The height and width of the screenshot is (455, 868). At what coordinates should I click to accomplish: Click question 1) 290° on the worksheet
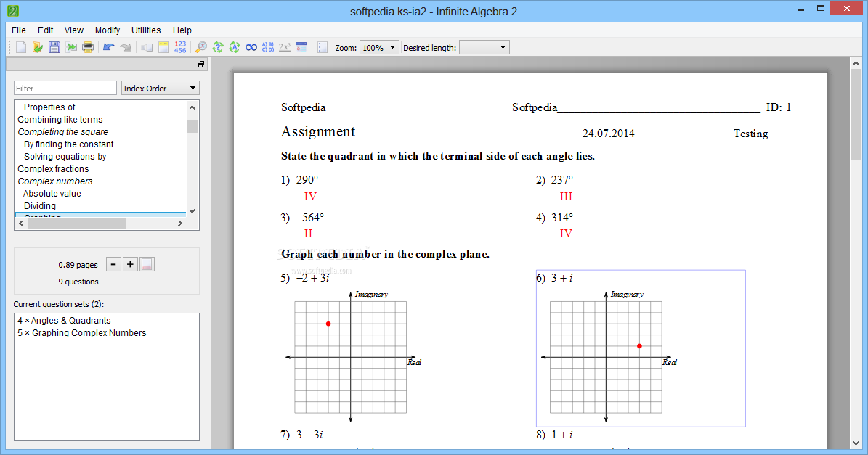(x=299, y=180)
